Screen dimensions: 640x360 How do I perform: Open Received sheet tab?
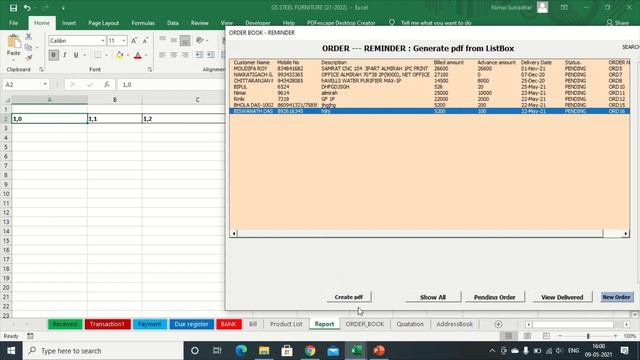click(x=65, y=324)
